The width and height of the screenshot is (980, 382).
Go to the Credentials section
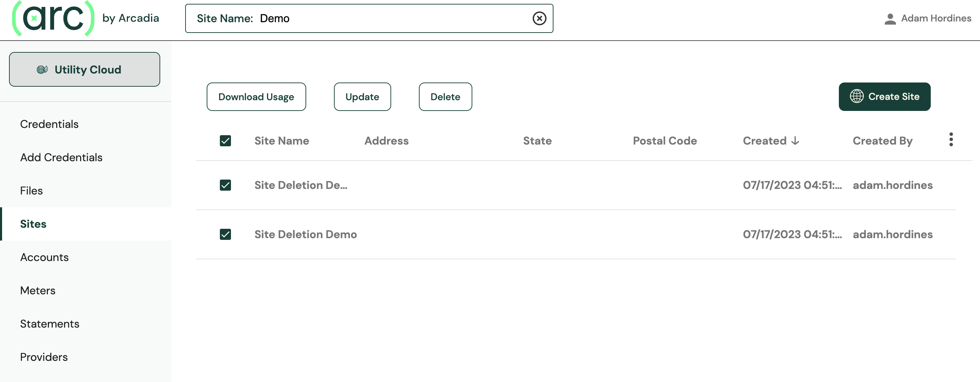50,124
